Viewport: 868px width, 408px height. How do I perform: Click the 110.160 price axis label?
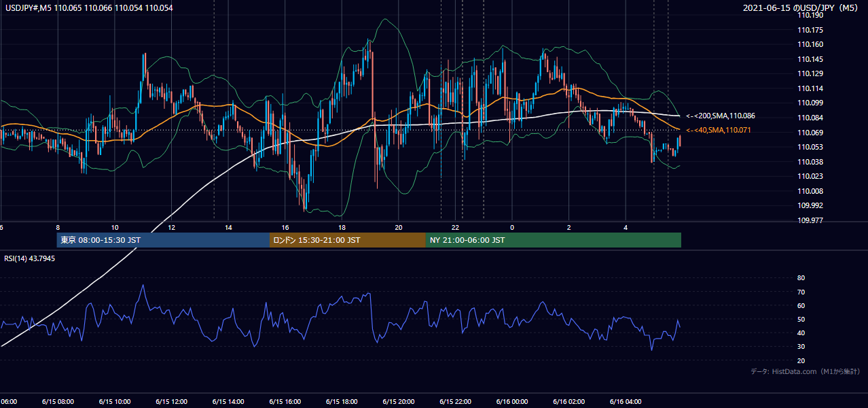tap(811, 44)
